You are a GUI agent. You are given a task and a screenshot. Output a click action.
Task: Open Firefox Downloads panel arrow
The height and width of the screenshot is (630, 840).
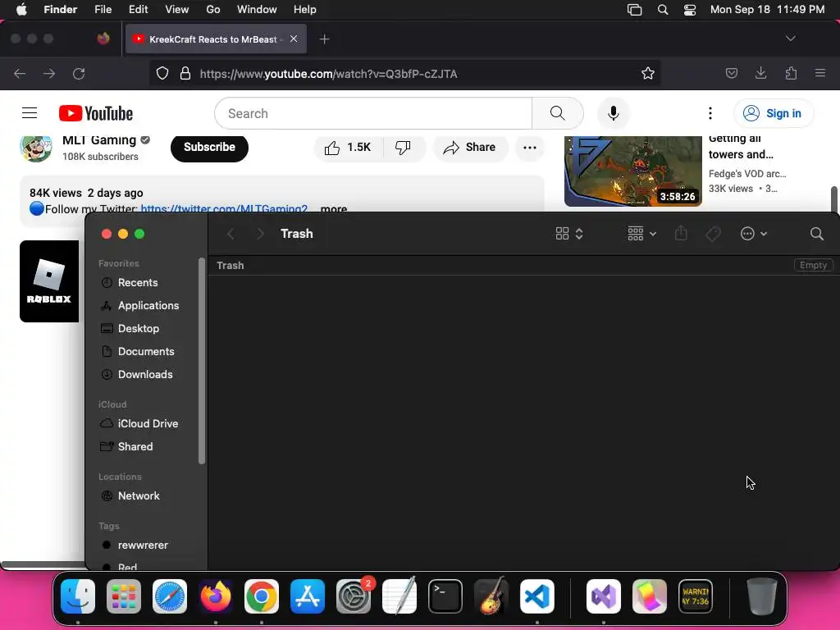pos(760,73)
